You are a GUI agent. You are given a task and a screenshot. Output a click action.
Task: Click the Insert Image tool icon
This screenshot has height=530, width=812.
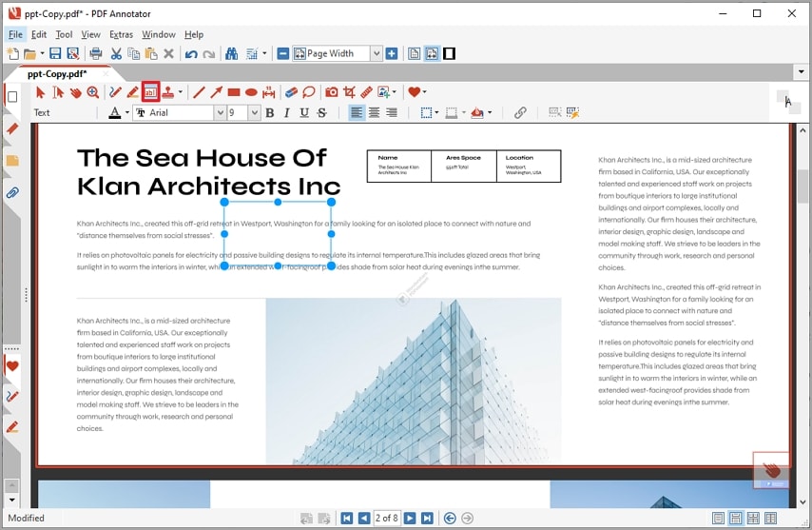[383, 92]
